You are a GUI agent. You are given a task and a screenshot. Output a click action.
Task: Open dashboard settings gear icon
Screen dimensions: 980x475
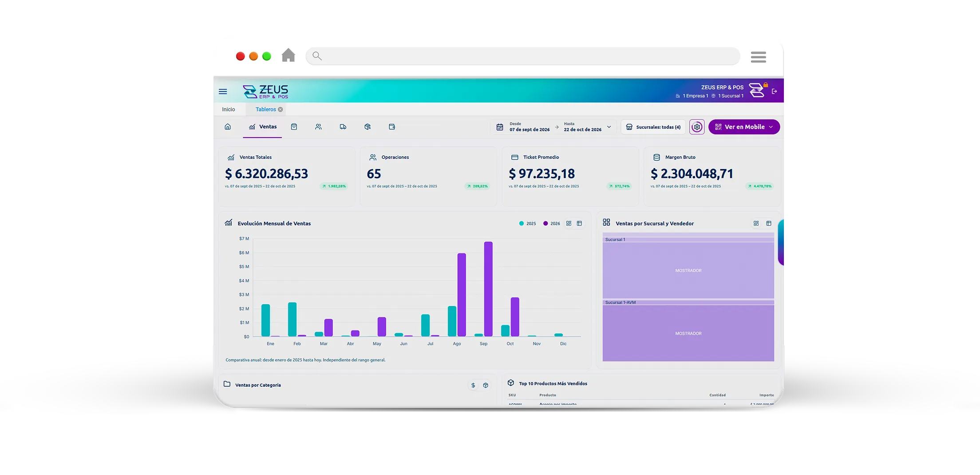point(697,127)
